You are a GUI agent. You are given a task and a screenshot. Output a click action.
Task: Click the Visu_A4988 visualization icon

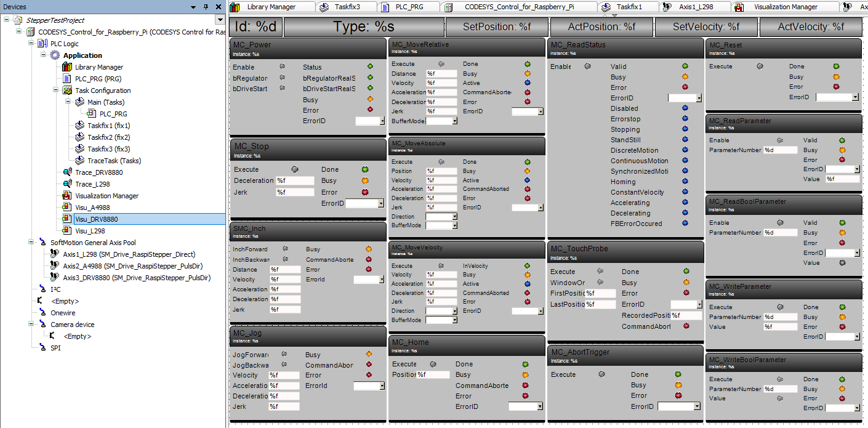[x=67, y=208]
